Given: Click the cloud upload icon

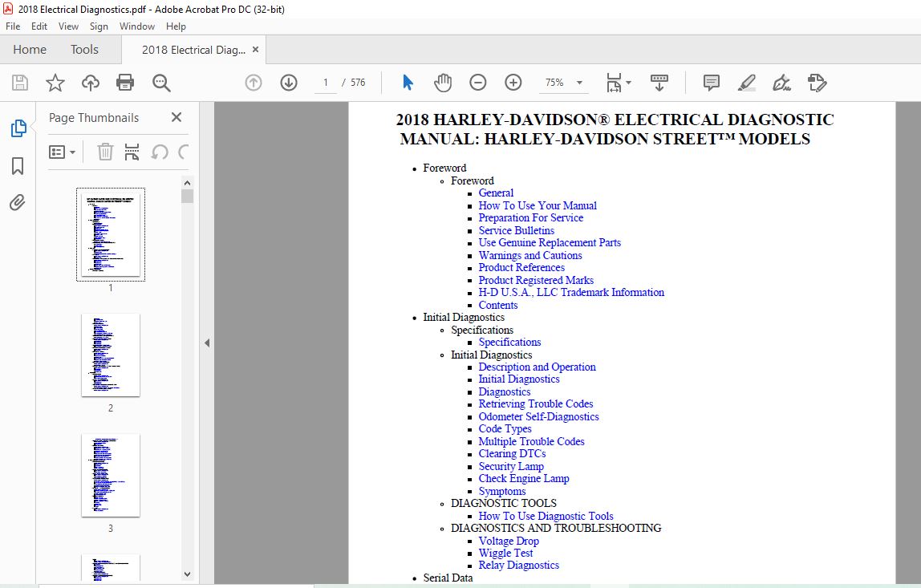Looking at the screenshot, I should coord(91,83).
